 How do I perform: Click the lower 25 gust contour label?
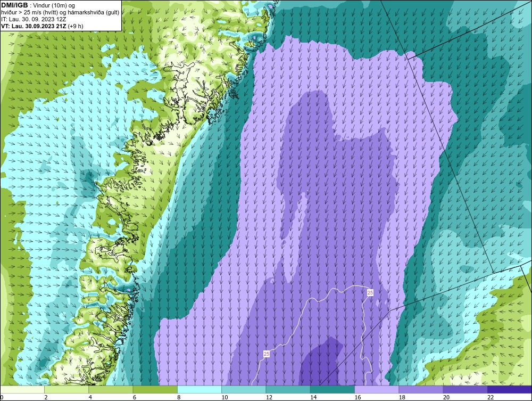point(267,354)
